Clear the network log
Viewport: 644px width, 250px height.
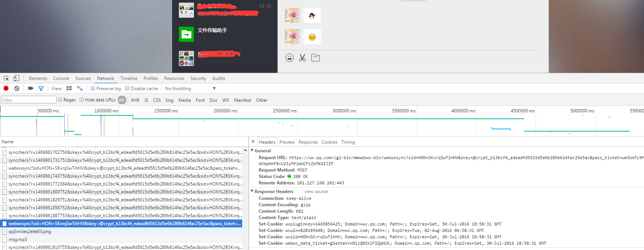pos(17,88)
